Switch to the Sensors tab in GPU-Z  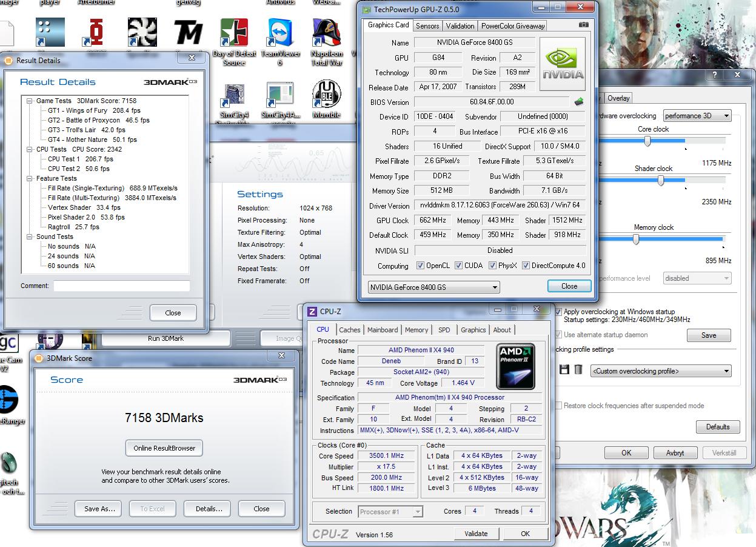pos(427,26)
